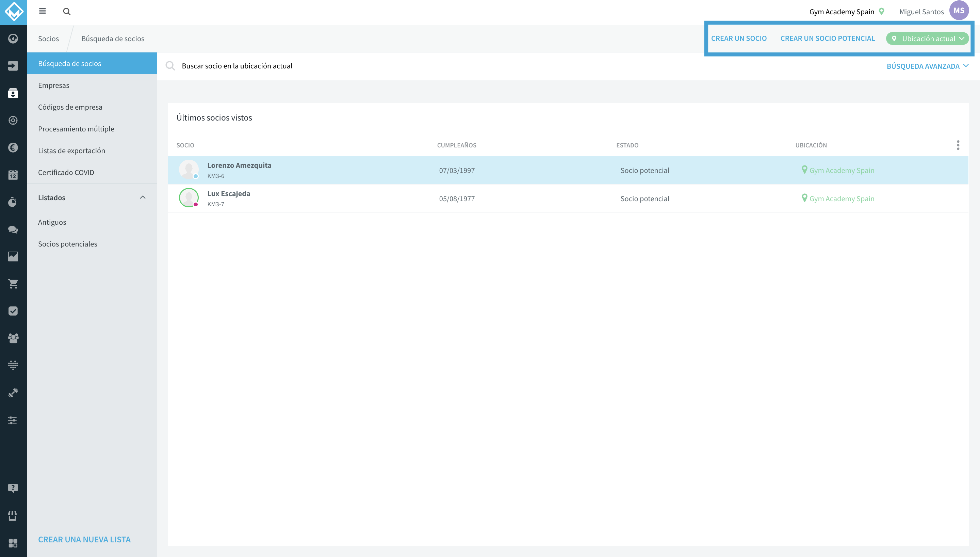This screenshot has width=980, height=557.
Task: Open the statistics chart icon in sidebar
Action: click(13, 256)
